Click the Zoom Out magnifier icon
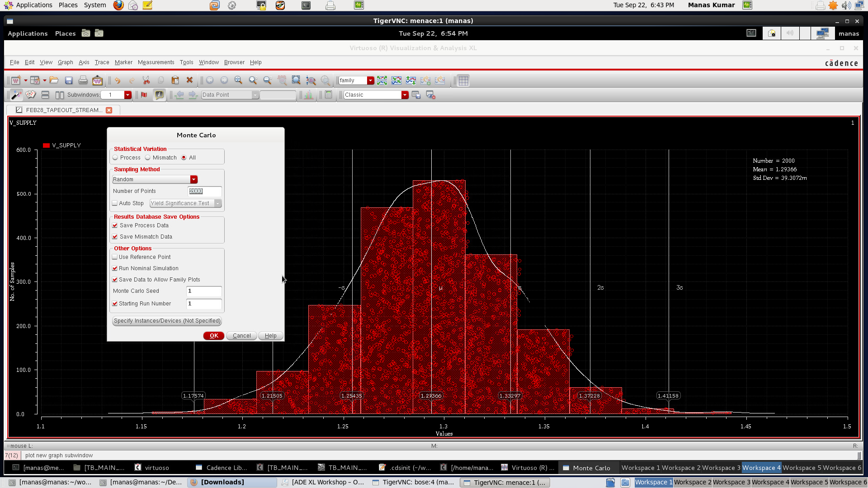The width and height of the screenshot is (868, 488). (x=268, y=80)
